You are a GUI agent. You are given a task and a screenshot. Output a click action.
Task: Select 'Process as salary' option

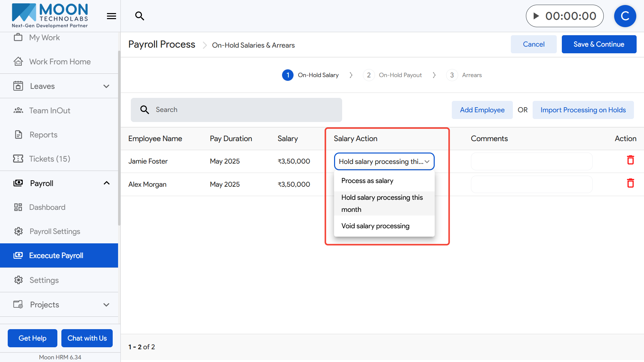[367, 181]
